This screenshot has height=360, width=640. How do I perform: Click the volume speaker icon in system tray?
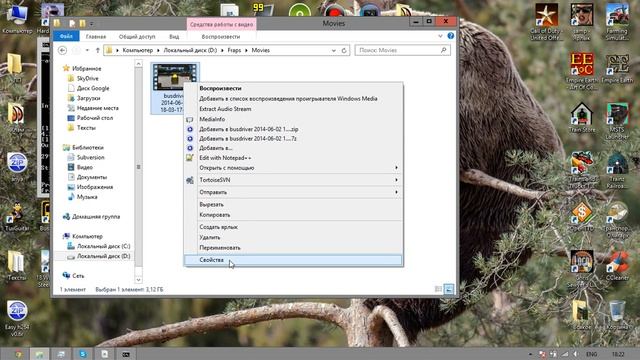[x=576, y=354]
